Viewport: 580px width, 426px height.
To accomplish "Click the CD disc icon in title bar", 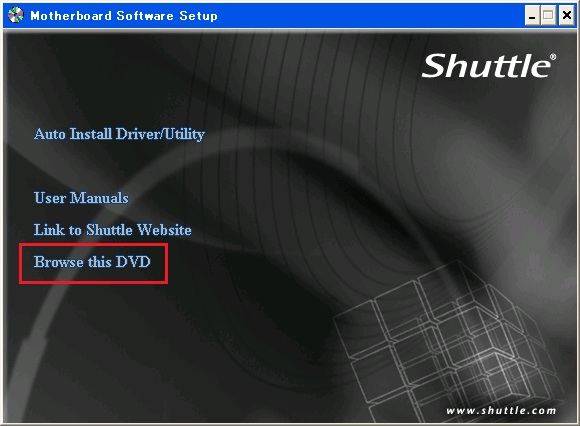I will [x=16, y=15].
